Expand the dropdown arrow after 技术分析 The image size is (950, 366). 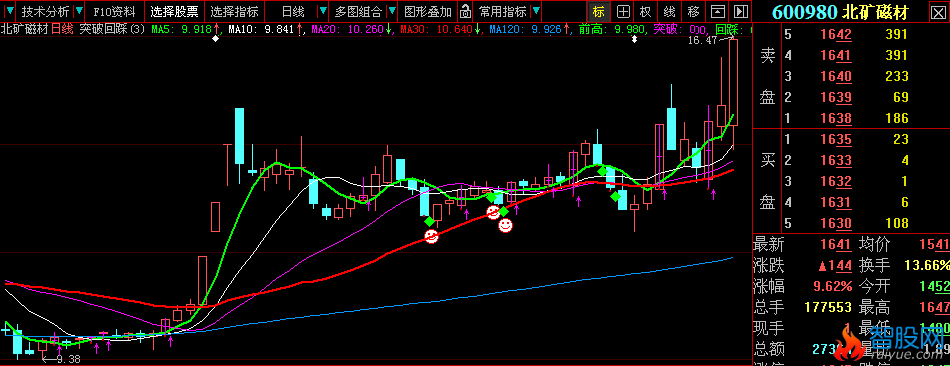tap(78, 11)
